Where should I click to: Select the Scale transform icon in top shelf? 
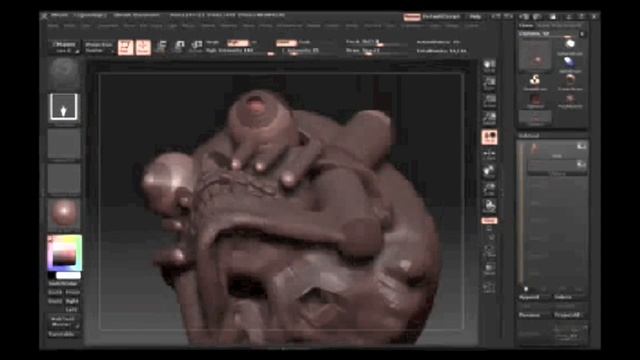[x=178, y=47]
